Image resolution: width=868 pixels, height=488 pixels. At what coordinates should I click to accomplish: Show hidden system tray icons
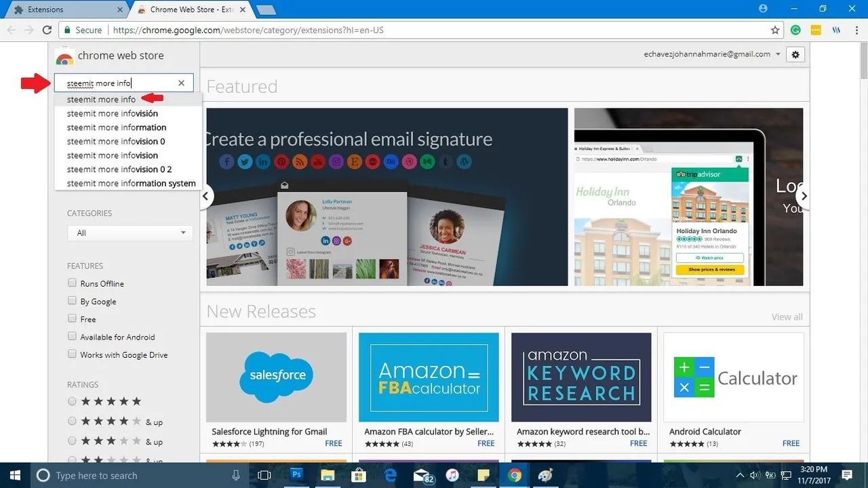click(x=741, y=475)
